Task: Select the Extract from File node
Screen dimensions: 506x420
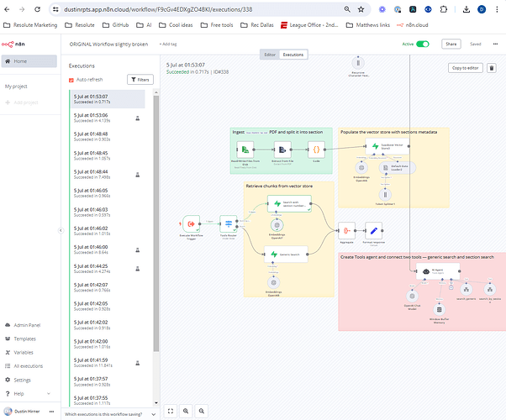Action: (x=282, y=150)
